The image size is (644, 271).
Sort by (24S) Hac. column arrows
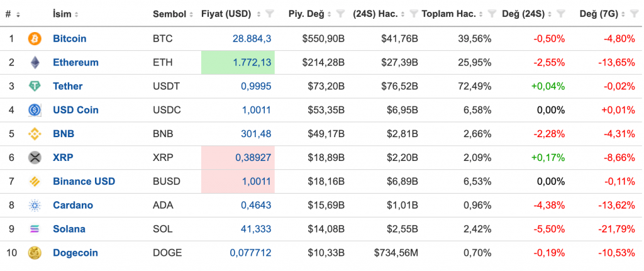[x=403, y=14]
